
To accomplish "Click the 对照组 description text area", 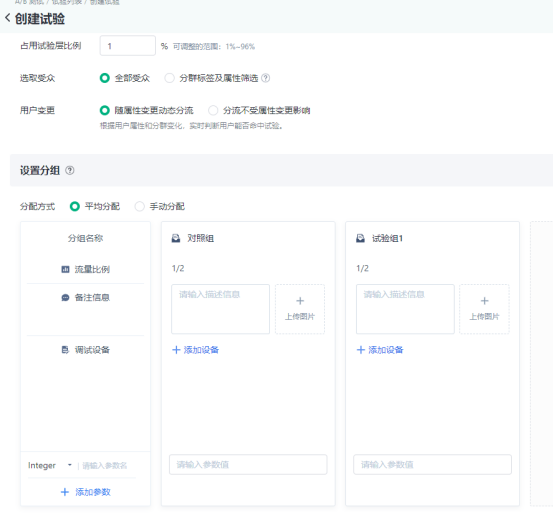I will pyautogui.click(x=220, y=309).
